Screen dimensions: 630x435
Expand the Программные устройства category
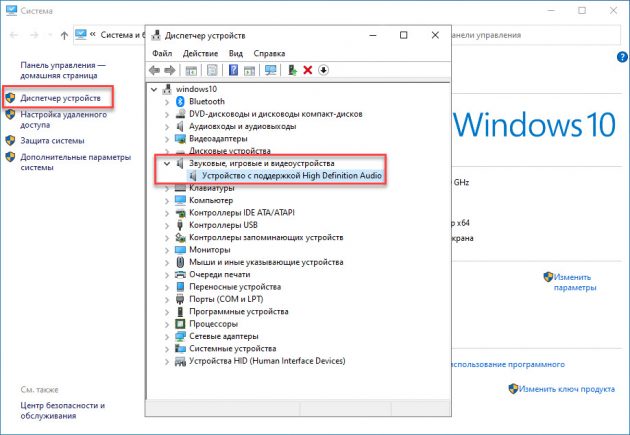point(167,312)
